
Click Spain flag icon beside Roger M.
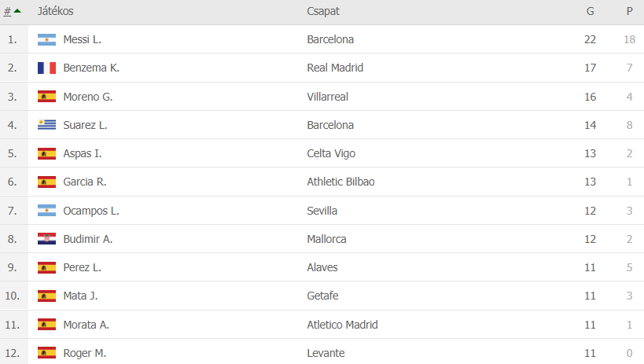[x=46, y=353]
